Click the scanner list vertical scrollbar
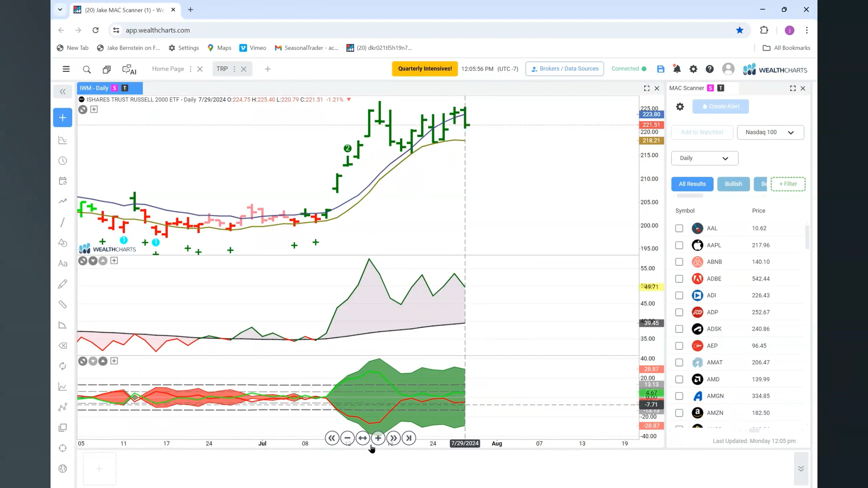The image size is (868, 488). 807,237
